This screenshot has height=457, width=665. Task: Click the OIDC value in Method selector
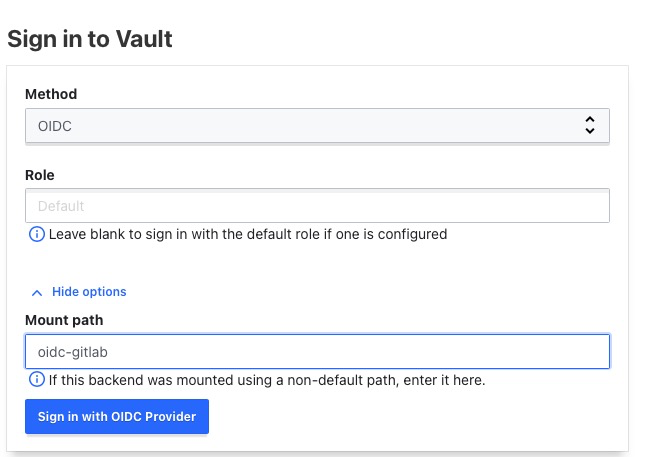[x=55, y=126]
